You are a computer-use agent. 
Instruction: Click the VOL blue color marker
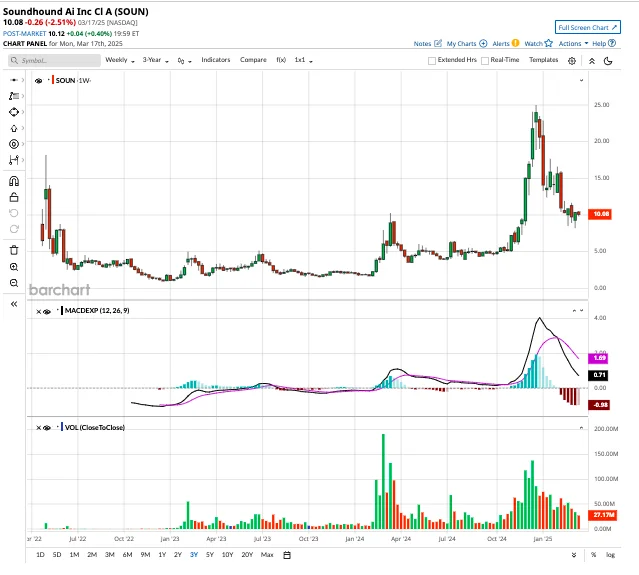[x=62, y=427]
